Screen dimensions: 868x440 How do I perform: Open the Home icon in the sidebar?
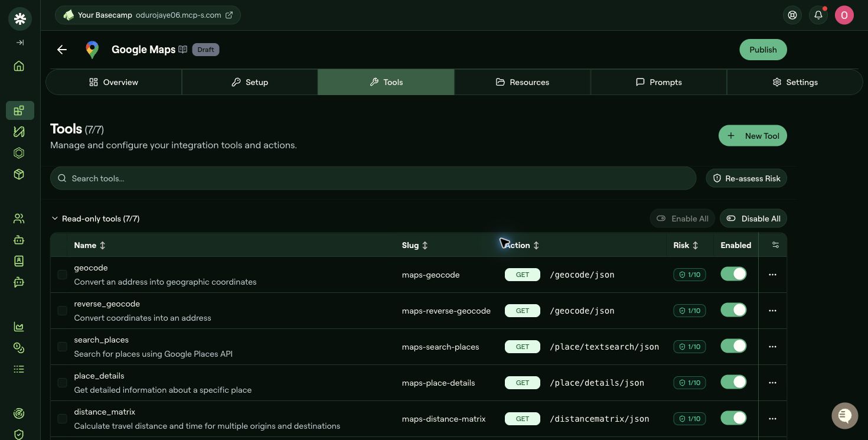tap(19, 66)
